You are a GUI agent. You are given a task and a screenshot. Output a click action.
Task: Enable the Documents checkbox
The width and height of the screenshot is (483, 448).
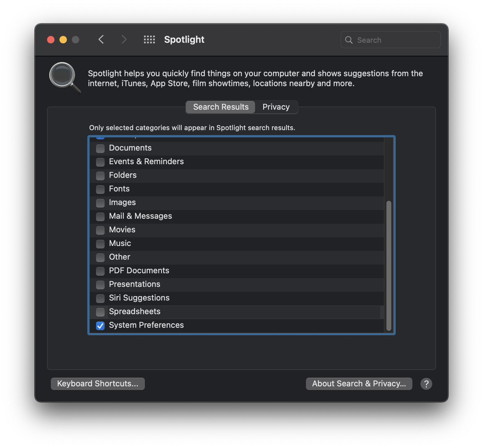(x=100, y=148)
